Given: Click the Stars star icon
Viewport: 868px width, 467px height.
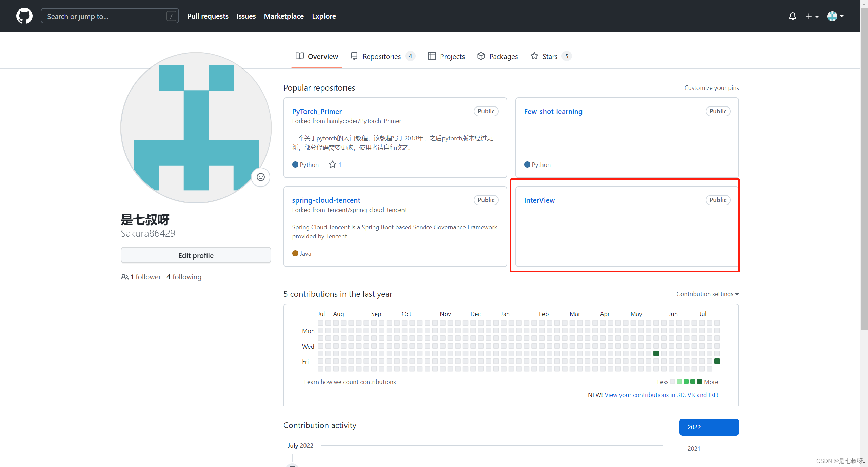Looking at the screenshot, I should 534,56.
